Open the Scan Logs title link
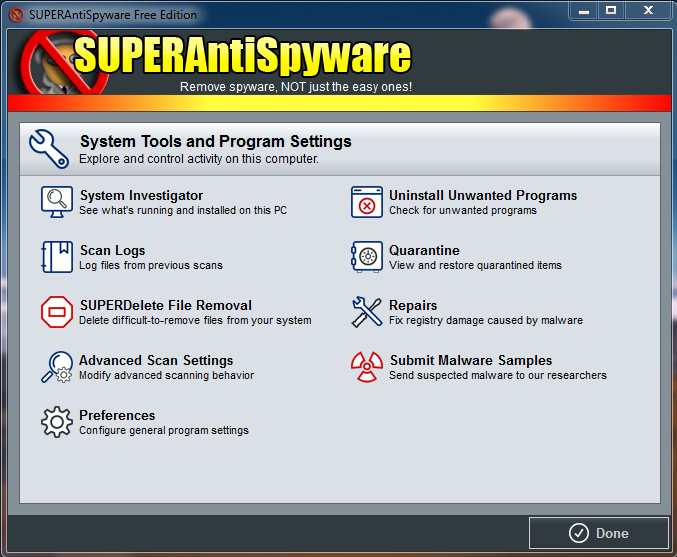Image resolution: width=677 pixels, height=557 pixels. (x=112, y=250)
